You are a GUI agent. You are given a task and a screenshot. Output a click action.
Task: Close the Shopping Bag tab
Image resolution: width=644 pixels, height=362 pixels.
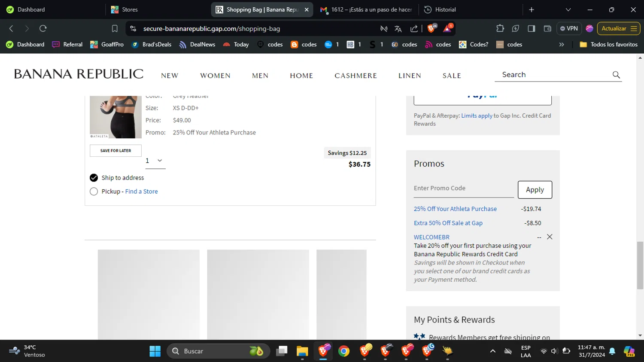click(307, 9)
